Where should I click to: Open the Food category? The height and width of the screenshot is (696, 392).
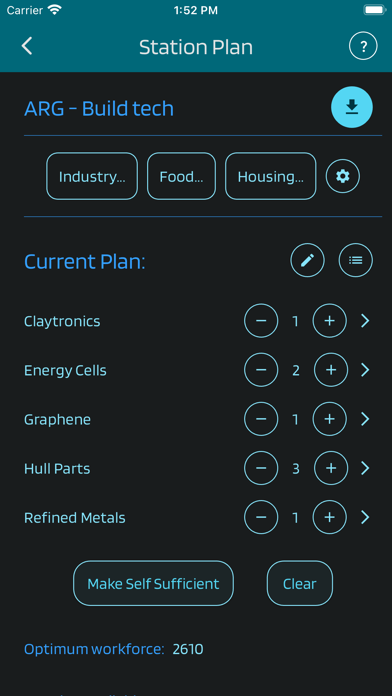pyautogui.click(x=182, y=176)
